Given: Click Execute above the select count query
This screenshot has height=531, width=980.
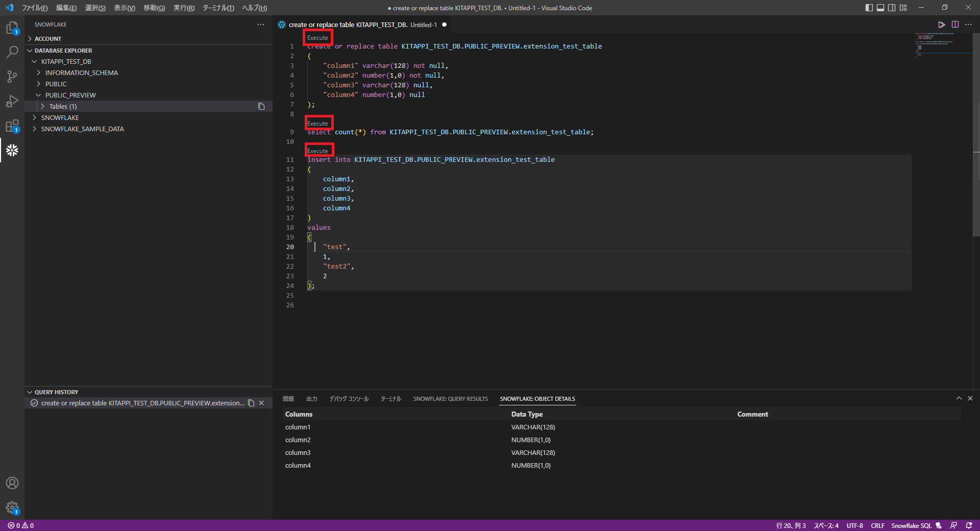Looking at the screenshot, I should [x=318, y=123].
